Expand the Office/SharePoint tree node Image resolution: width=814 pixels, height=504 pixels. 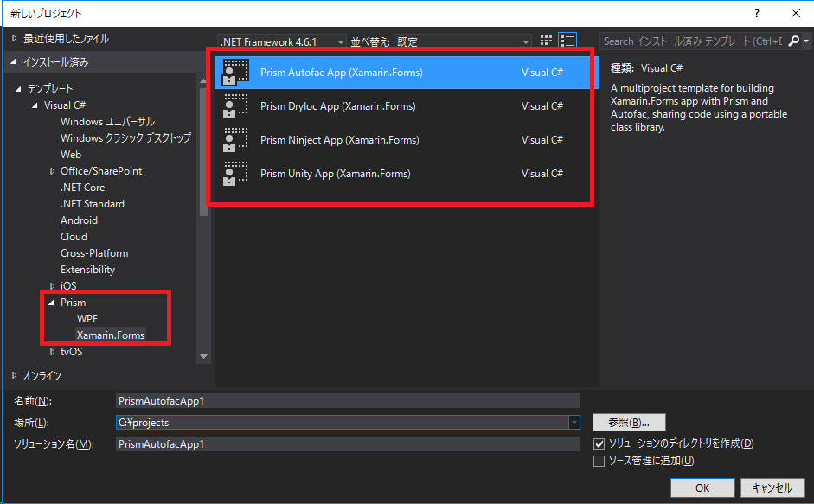(52, 171)
